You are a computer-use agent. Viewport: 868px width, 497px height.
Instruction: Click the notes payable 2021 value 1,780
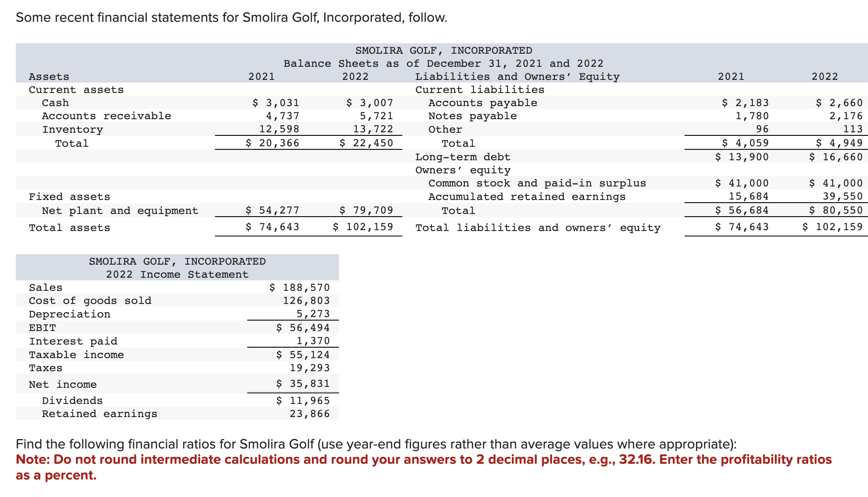pyautogui.click(x=752, y=116)
